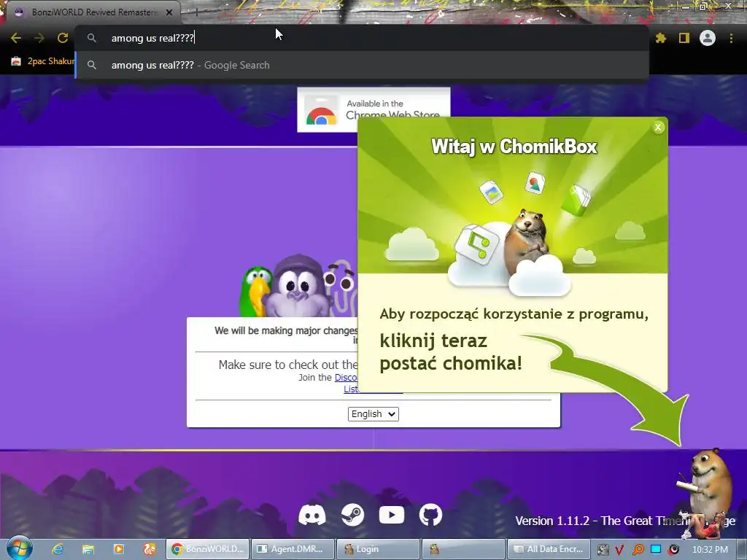Click the blue monitor tray icon

[656, 549]
